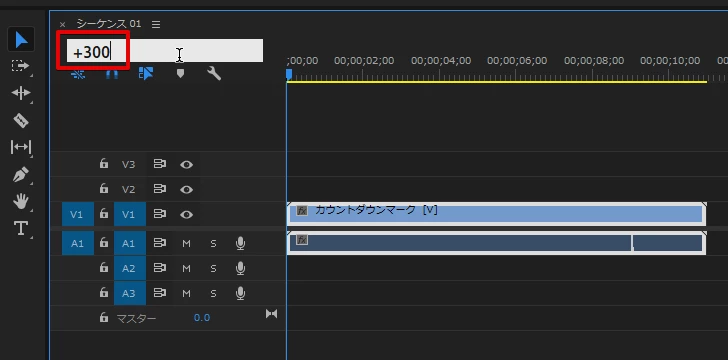
Task: Select the Razor tool
Action: tap(20, 120)
